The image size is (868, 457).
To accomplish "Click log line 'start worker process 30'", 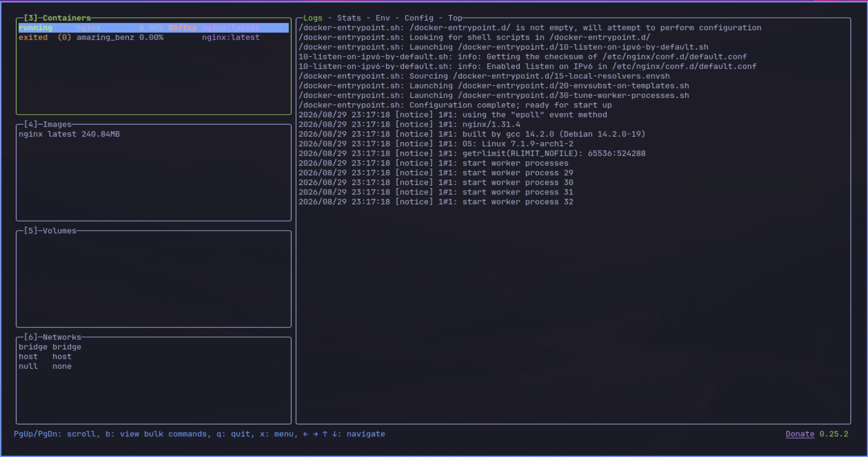I will (436, 183).
